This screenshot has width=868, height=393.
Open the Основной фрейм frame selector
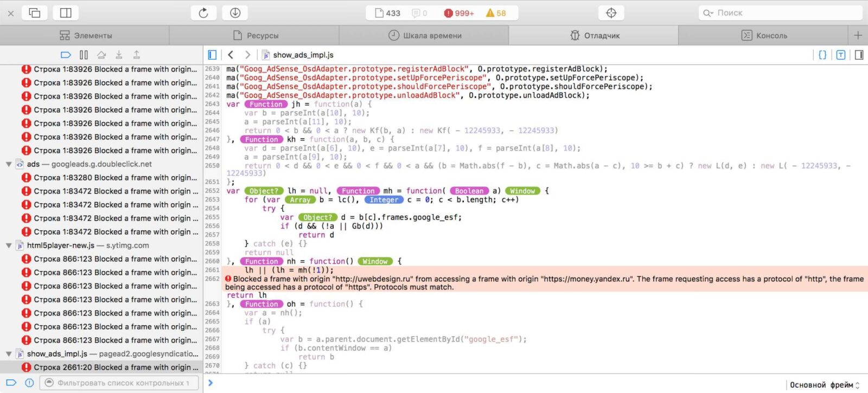click(x=825, y=385)
